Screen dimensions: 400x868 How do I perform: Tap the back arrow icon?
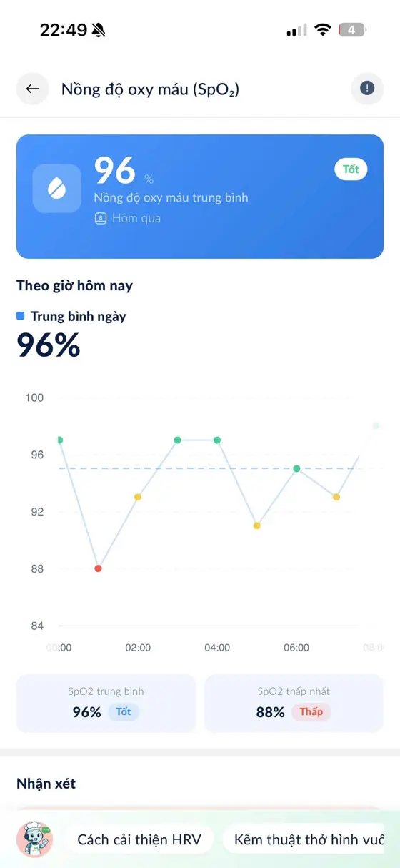[x=32, y=89]
